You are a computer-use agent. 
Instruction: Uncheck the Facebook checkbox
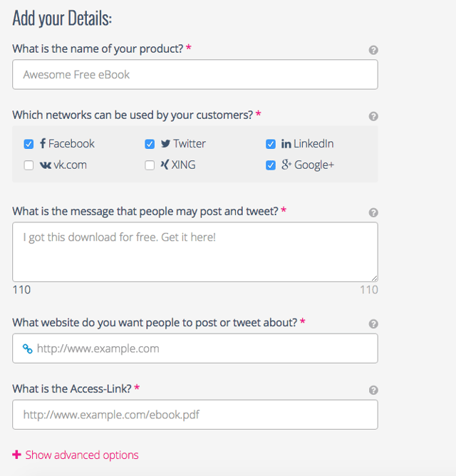(x=28, y=144)
